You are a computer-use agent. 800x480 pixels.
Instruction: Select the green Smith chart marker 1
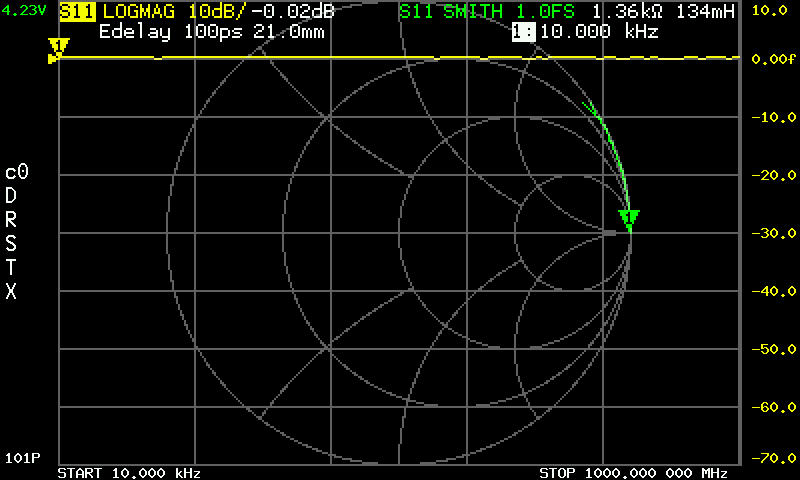click(629, 220)
